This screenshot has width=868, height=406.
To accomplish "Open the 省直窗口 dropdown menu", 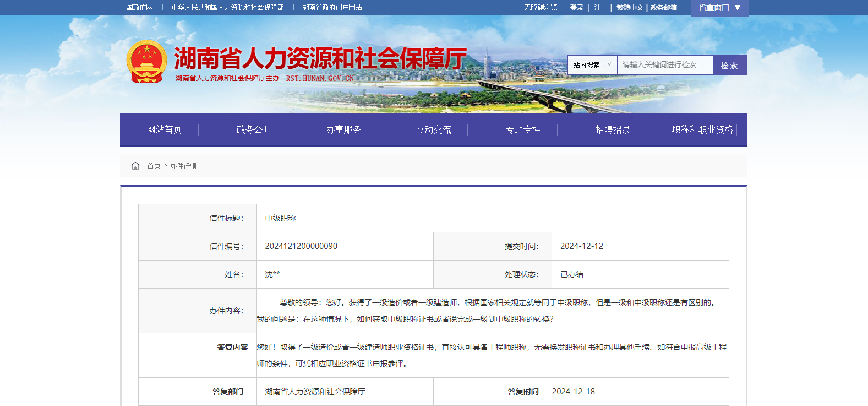I will (x=719, y=8).
